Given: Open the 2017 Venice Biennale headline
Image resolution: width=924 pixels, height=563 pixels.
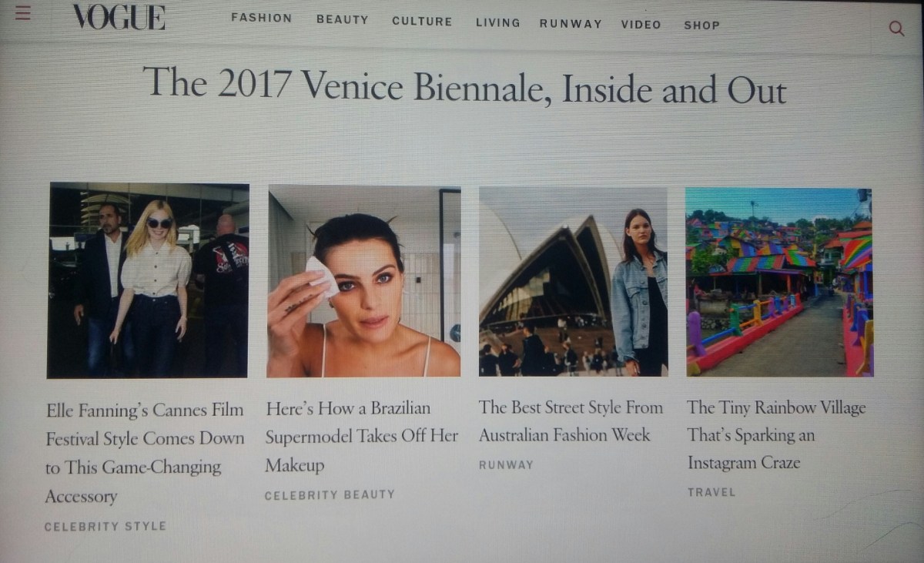Looking at the screenshot, I should [464, 86].
